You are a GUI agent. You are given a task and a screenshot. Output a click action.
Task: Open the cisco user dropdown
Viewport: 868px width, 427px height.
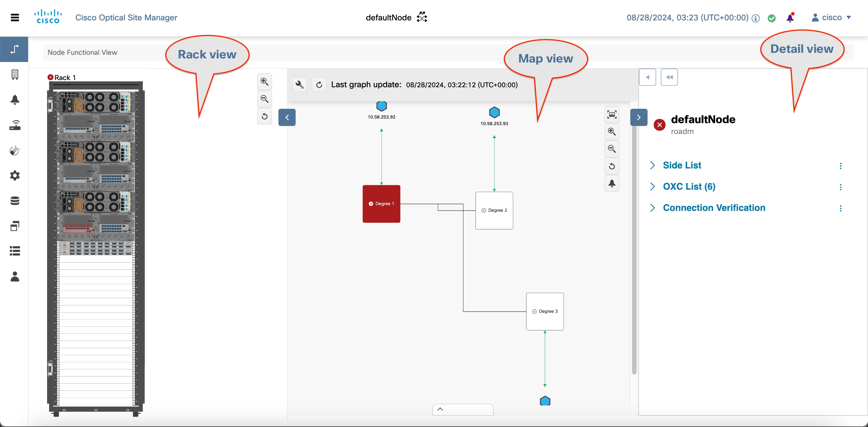coord(832,18)
